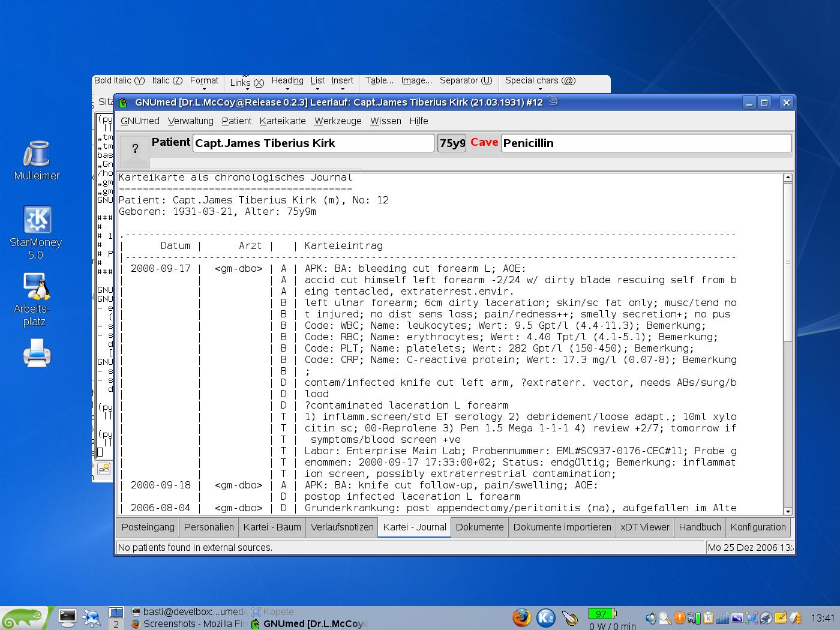The image size is (840, 630).
Task: Click the swirl icon in GNUmed title bar
Action: [x=553, y=101]
